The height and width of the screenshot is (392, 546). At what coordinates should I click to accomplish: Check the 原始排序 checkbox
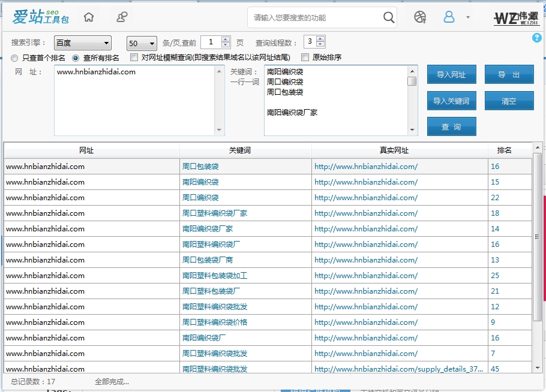click(x=305, y=58)
